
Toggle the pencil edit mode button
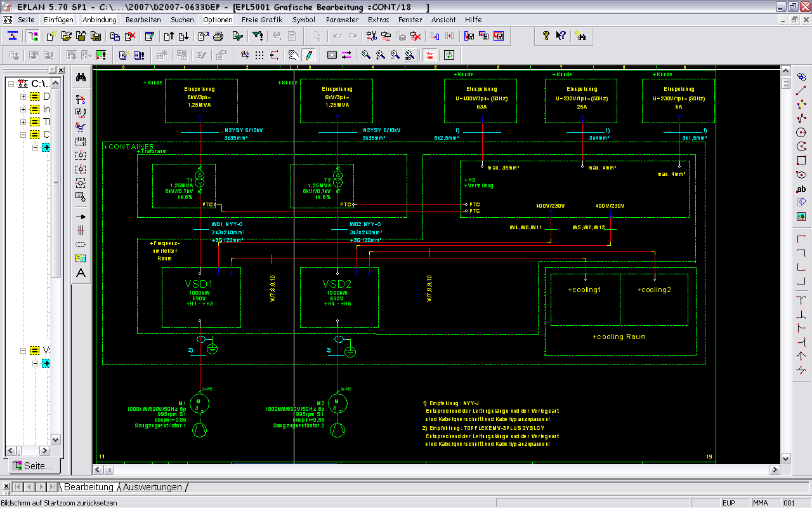[308, 55]
